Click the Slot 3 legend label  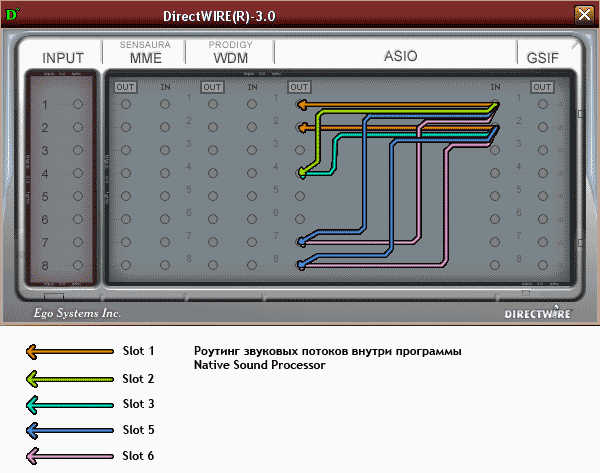(x=139, y=404)
